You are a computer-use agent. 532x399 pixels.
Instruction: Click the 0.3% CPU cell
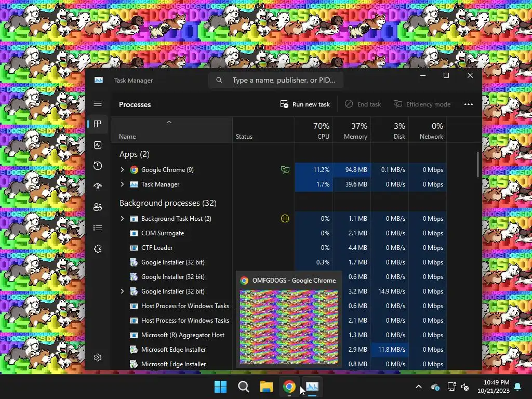[x=314, y=262]
